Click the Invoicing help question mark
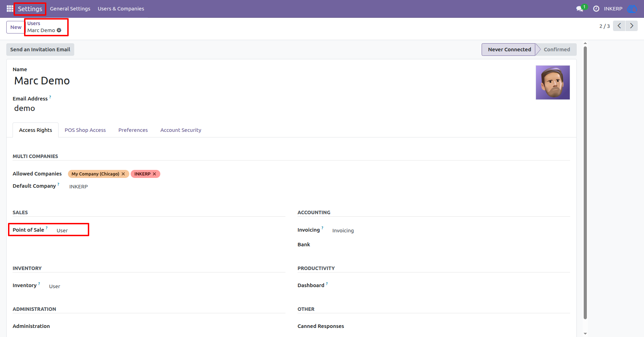 322,228
